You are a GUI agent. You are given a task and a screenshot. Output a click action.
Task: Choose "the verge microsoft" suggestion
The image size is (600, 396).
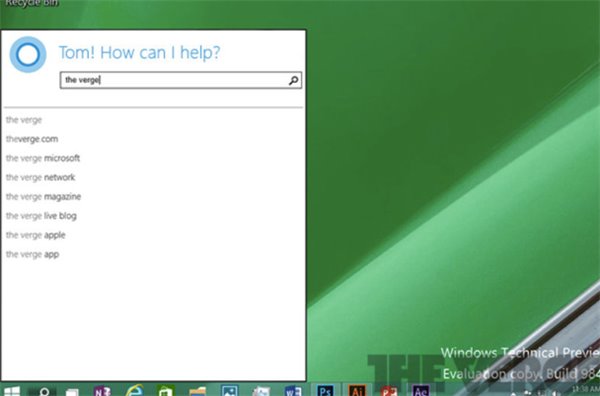43,158
